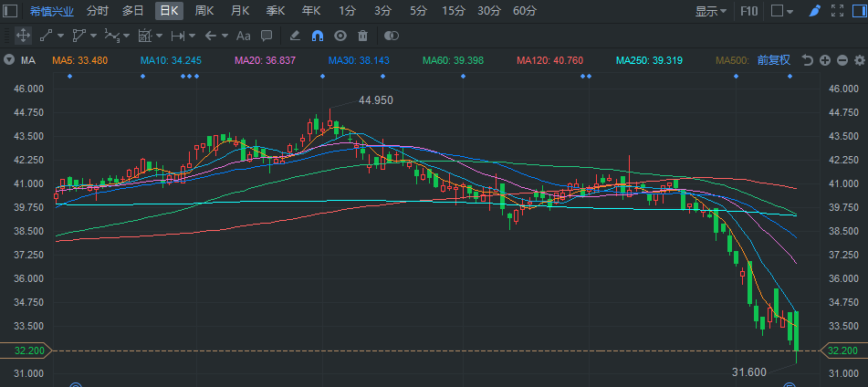Viewport: 868px width, 387px height.
Task: Add a comment bubble annotation
Action: [x=267, y=36]
